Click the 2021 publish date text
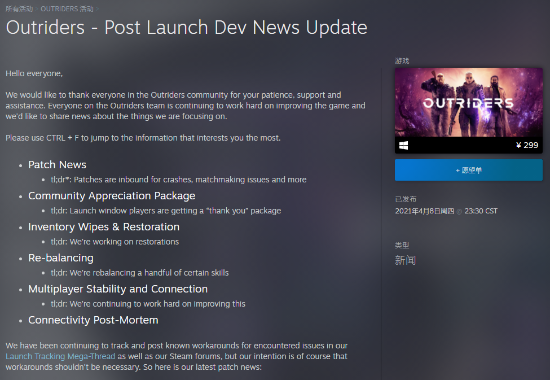This screenshot has width=550, height=380. coord(424,211)
